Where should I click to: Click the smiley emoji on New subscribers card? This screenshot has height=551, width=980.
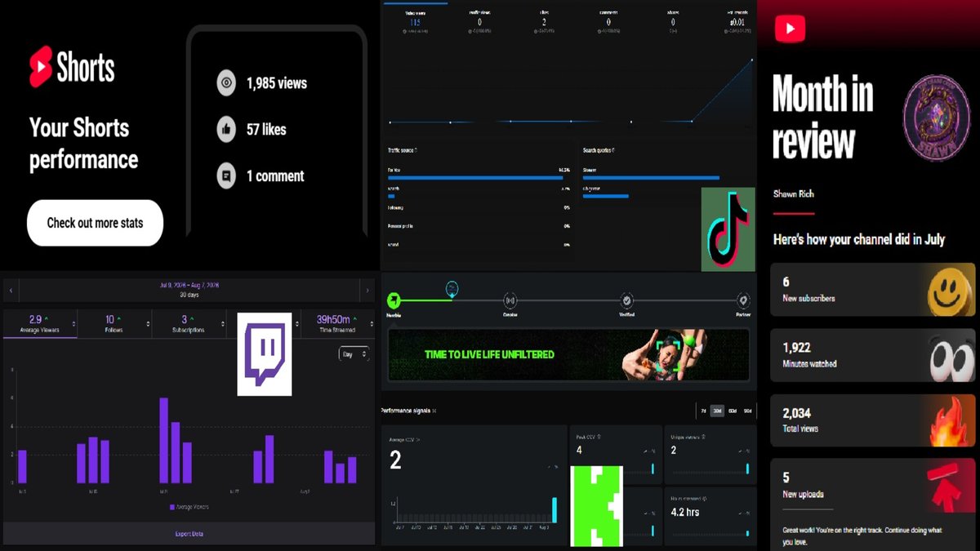pos(951,291)
